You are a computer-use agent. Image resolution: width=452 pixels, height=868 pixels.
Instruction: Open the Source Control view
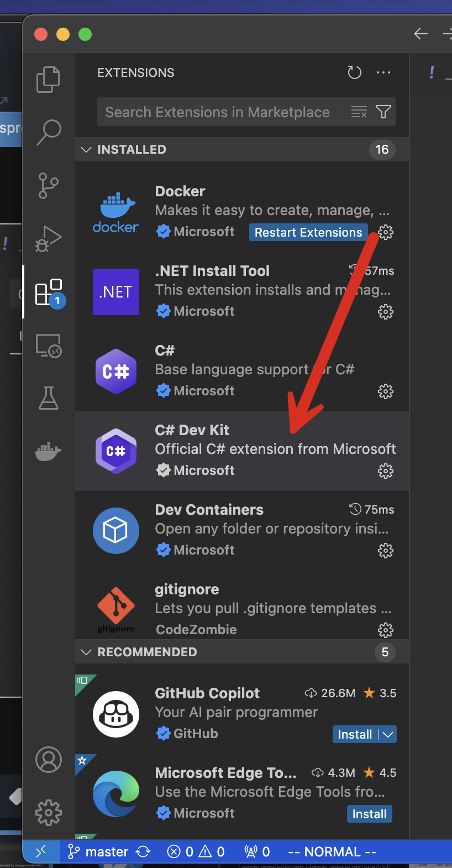pos(49,185)
